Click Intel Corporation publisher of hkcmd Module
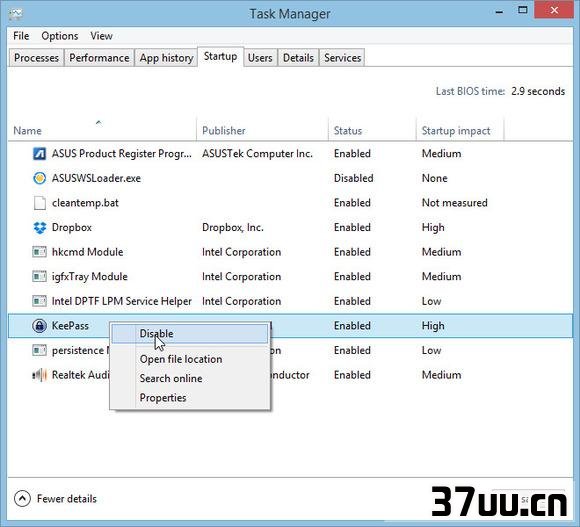The image size is (580, 527). click(x=242, y=252)
